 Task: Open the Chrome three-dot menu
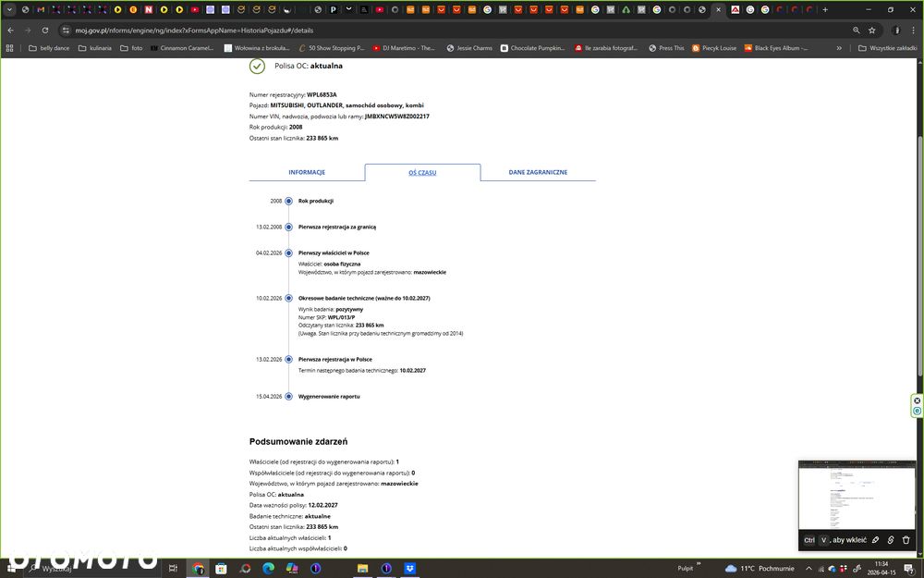[914, 31]
